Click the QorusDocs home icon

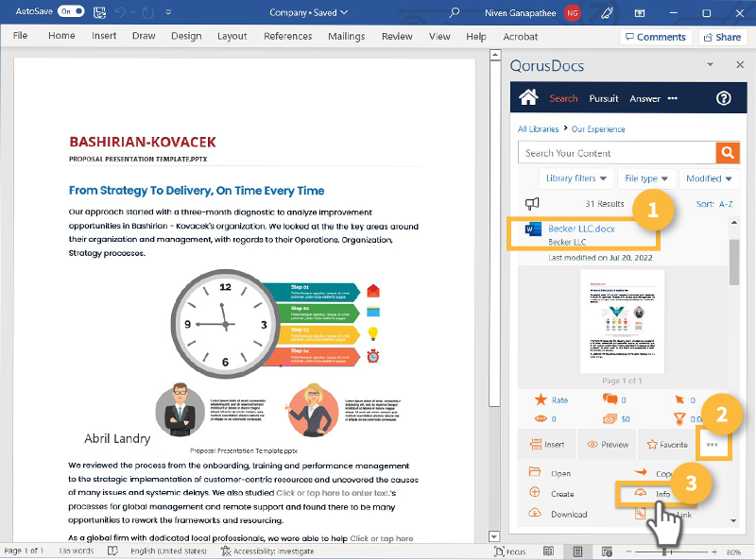(x=528, y=97)
